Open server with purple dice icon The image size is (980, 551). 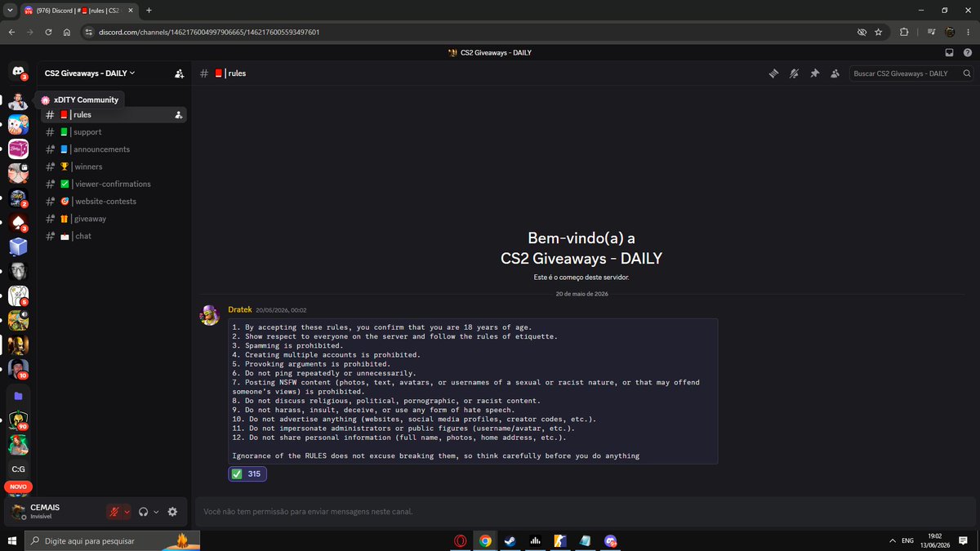[x=18, y=149]
